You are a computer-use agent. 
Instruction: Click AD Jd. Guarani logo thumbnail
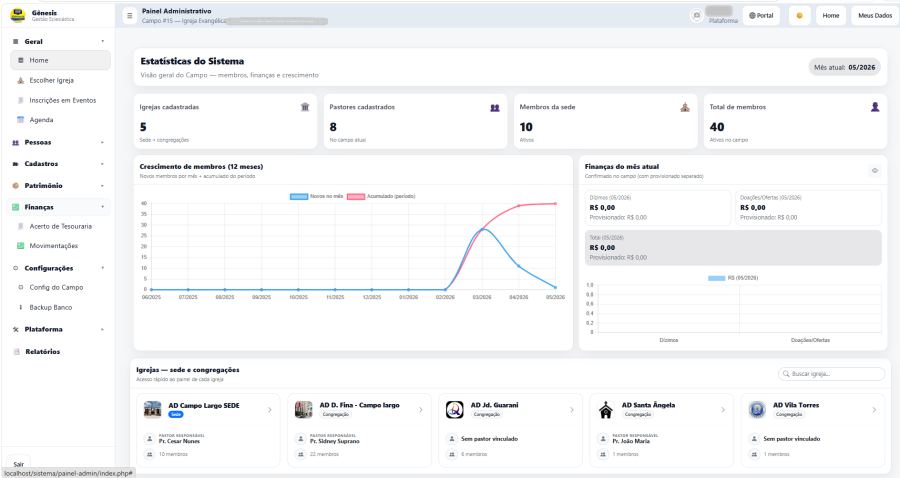[x=455, y=409]
